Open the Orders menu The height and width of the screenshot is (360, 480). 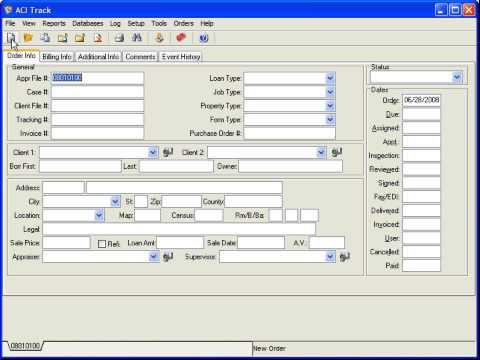pos(183,23)
